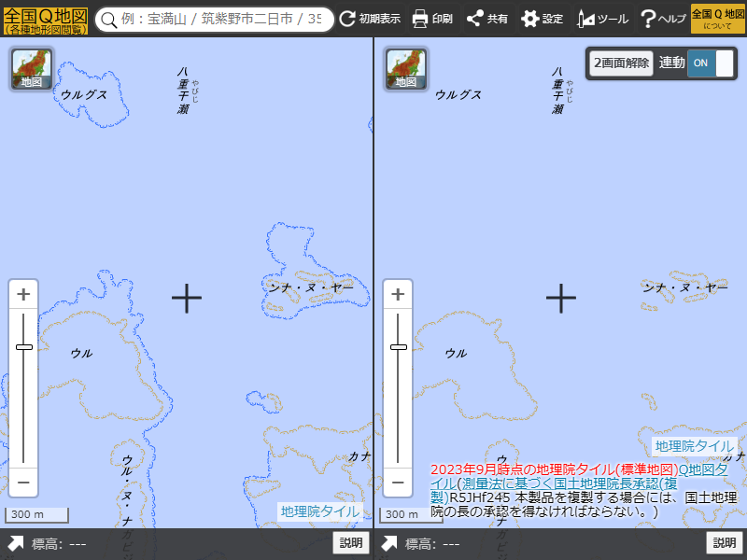Zoom out with the minus button on the right map

[x=398, y=482]
